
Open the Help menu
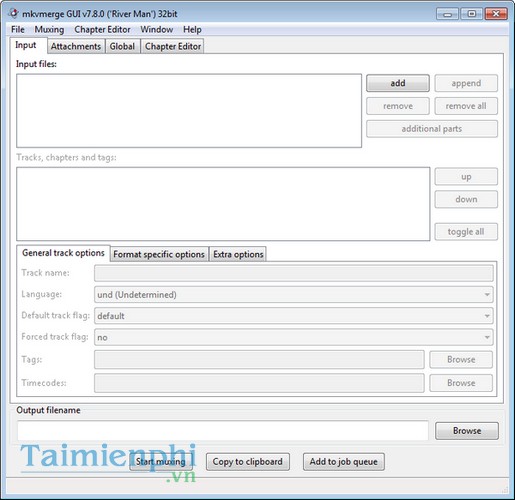192,29
